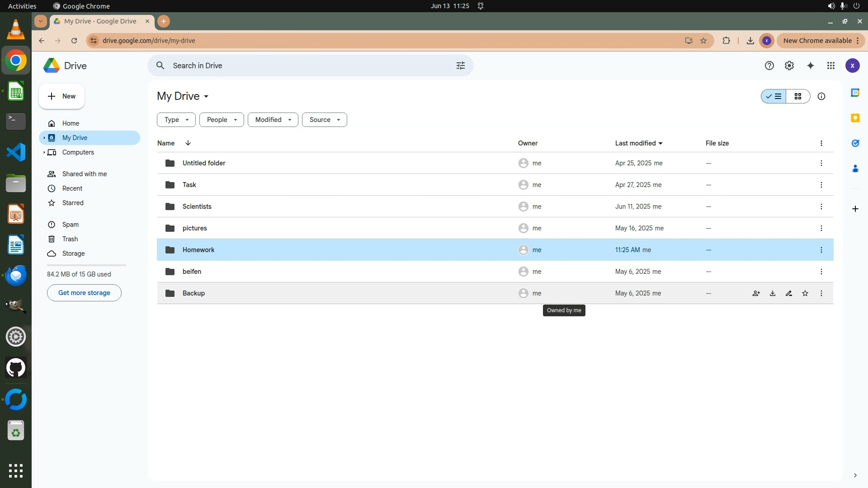The image size is (868, 488).
Task: Open the Drive settings gear
Action: [x=789, y=66]
